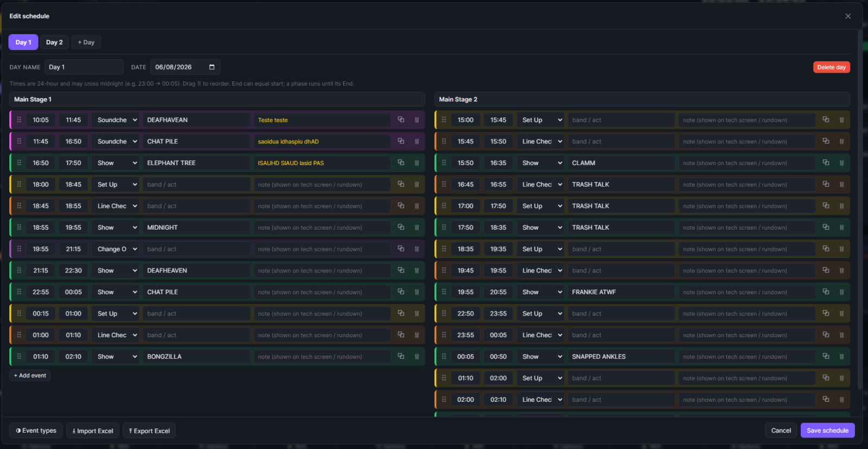Screen dimensions: 868x449
Task: Duplicate the ELEPHANT TREE show row
Action: click(x=401, y=163)
